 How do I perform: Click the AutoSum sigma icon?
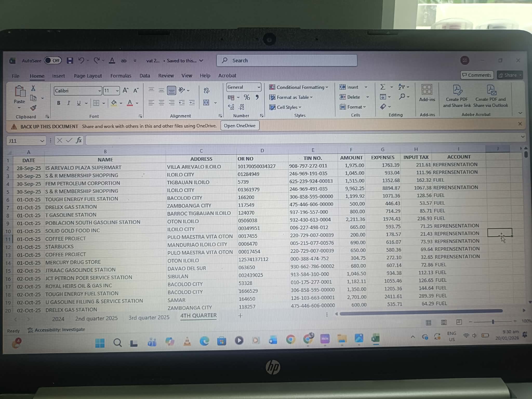click(383, 87)
